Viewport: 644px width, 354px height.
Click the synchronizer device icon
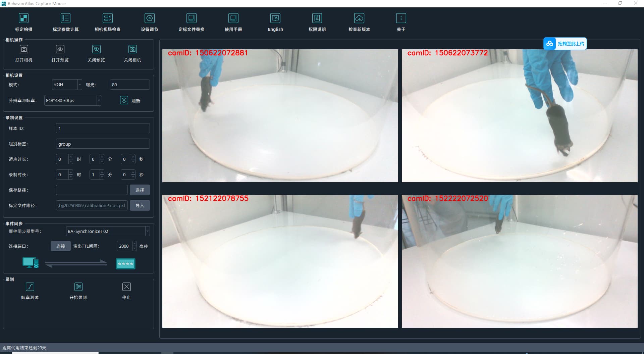point(125,264)
